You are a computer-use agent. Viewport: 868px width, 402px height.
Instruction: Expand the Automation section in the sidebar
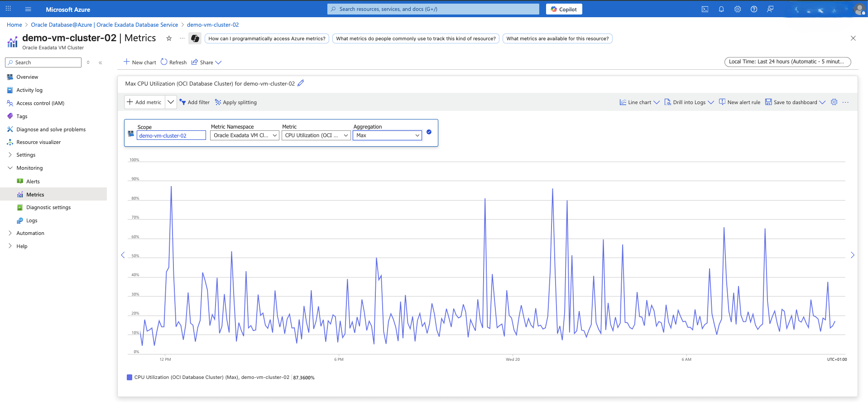pos(10,233)
